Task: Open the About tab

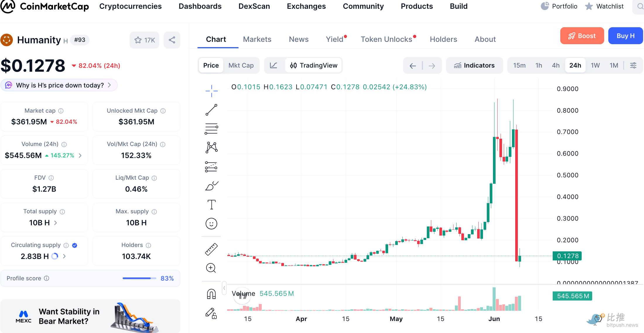Action: pos(485,39)
